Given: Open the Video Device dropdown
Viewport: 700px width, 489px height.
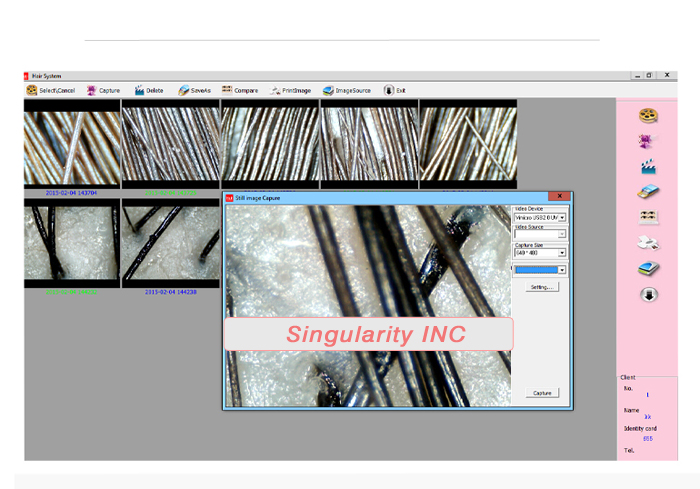Looking at the screenshot, I should point(562,217).
